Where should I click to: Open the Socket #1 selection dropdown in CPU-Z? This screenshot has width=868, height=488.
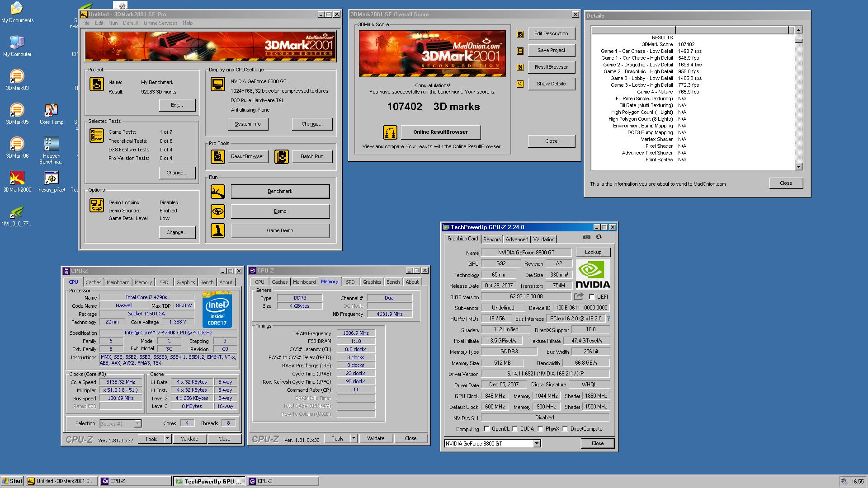[x=137, y=424]
